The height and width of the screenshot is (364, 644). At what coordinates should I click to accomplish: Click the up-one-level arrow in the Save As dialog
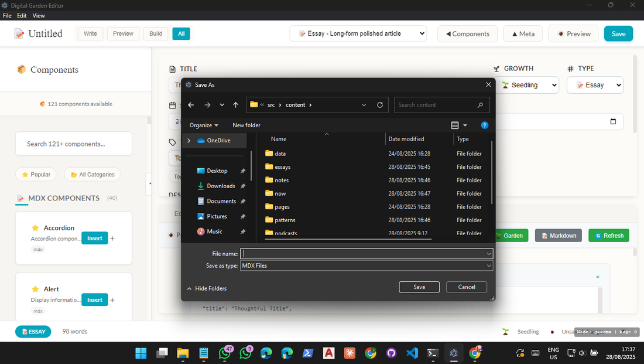click(x=235, y=104)
